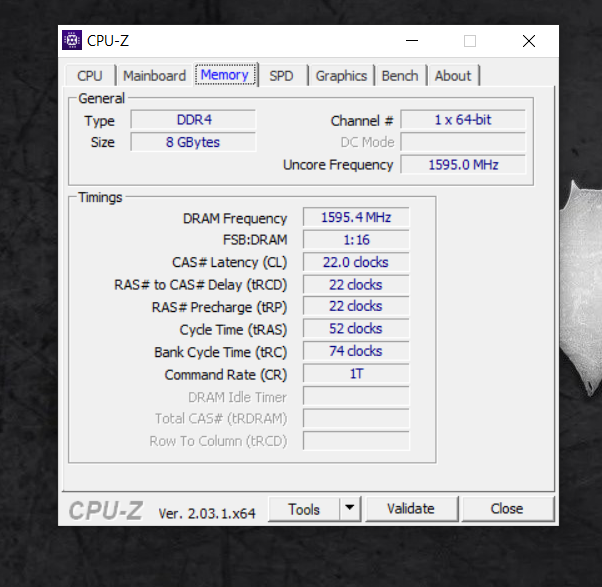602x587 pixels.
Task: Click the DRAM Frequency label
Action: pyautogui.click(x=235, y=218)
